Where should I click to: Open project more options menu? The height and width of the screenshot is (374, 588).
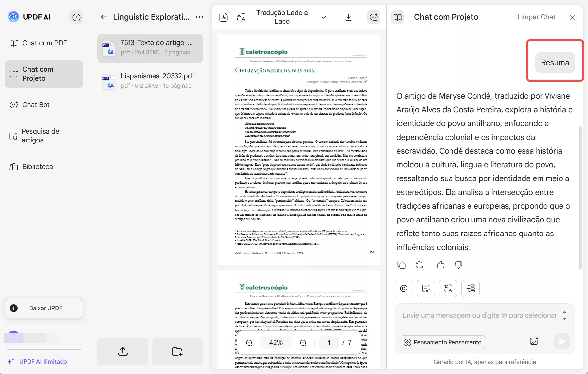coord(199,17)
